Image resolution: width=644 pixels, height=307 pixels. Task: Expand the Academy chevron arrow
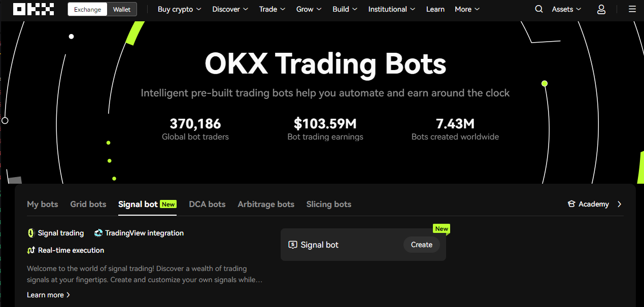(x=619, y=204)
